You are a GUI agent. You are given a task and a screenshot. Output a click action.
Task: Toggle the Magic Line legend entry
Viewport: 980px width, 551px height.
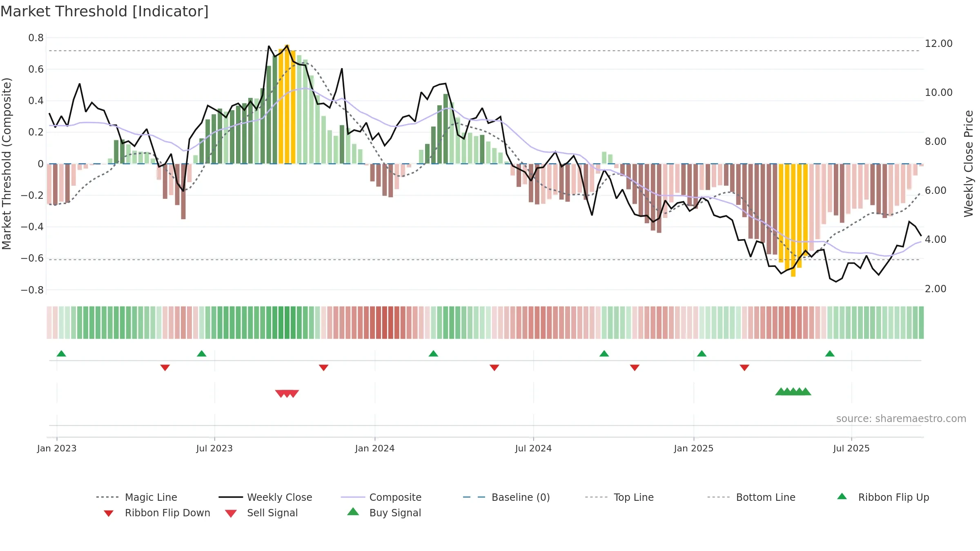136,497
